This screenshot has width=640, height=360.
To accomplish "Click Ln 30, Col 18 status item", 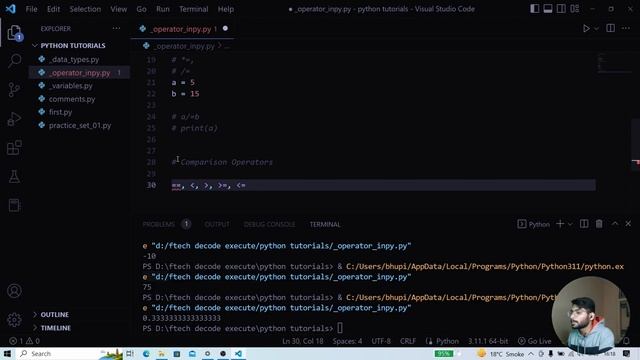I will pyautogui.click(x=302, y=341).
